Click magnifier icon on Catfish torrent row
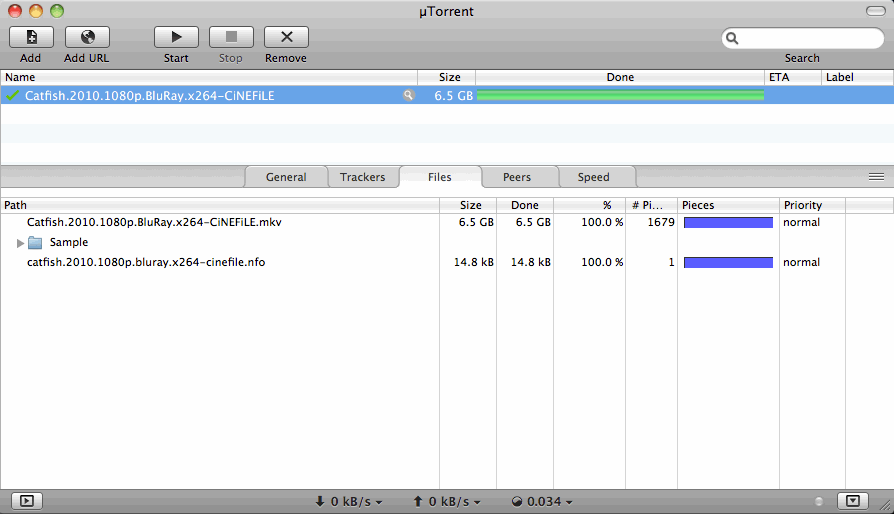 click(408, 95)
